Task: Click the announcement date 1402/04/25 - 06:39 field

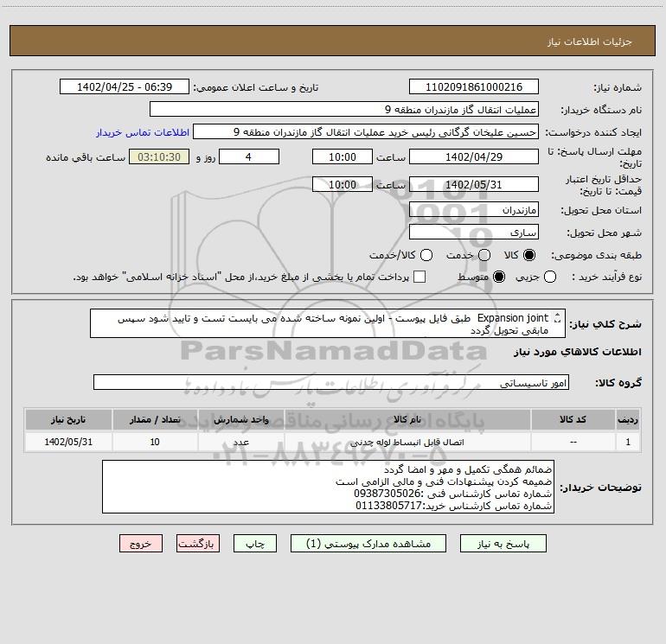Action: tap(125, 87)
